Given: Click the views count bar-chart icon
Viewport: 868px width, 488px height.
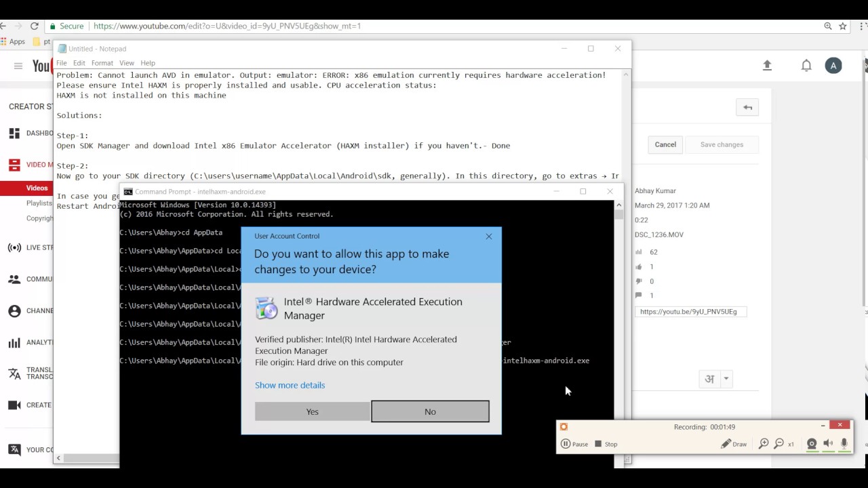Looking at the screenshot, I should pyautogui.click(x=638, y=252).
